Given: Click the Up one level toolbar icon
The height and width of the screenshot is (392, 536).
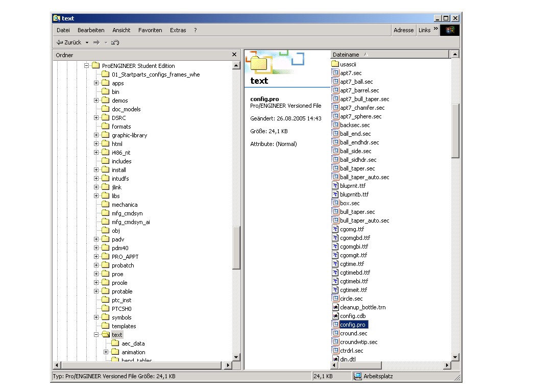Looking at the screenshot, I should pyautogui.click(x=115, y=42).
